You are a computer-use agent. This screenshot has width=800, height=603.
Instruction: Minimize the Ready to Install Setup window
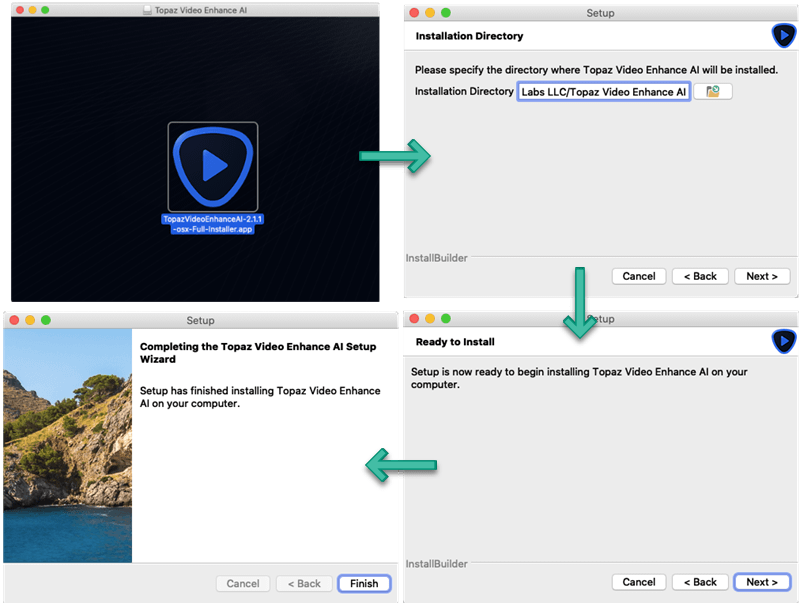[430, 318]
